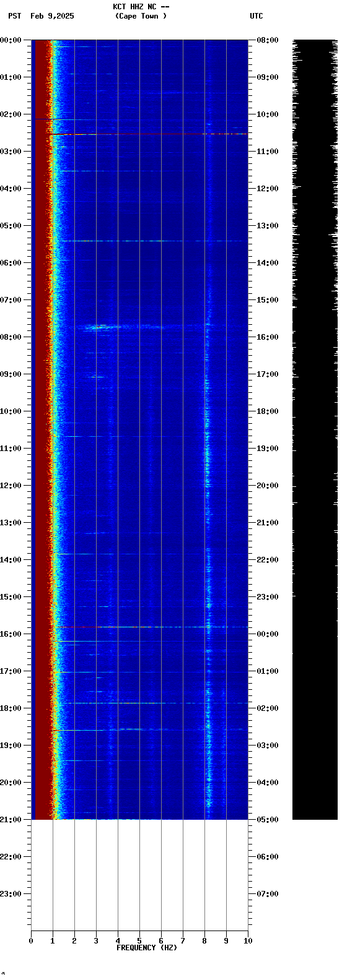Click the UTC "16:00" time label
Image resolution: width=342 pixels, height=980 pixels.
click(268, 337)
